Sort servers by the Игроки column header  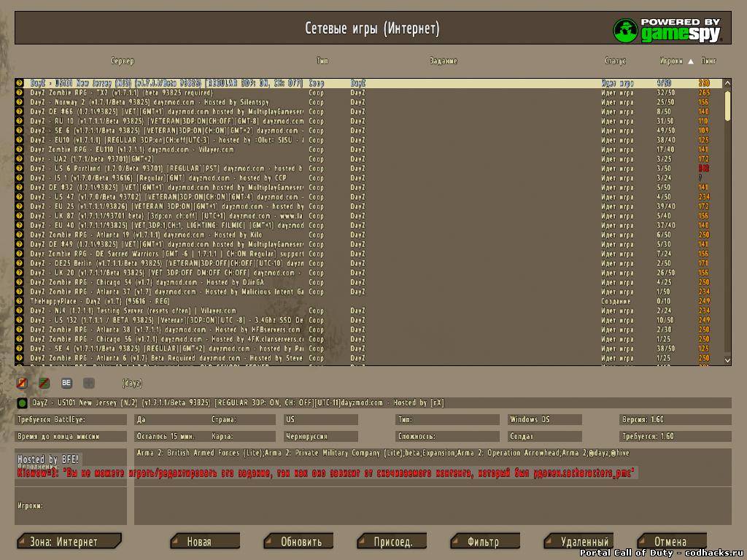671,61
